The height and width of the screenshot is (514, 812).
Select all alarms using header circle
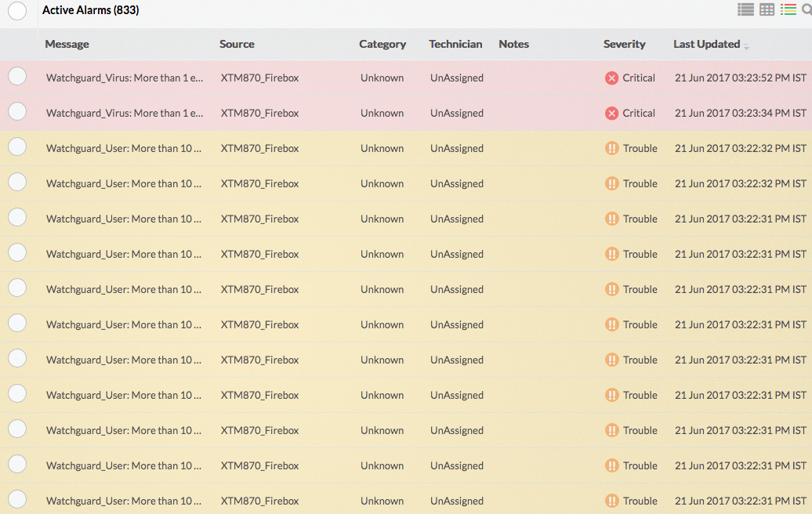click(17, 11)
